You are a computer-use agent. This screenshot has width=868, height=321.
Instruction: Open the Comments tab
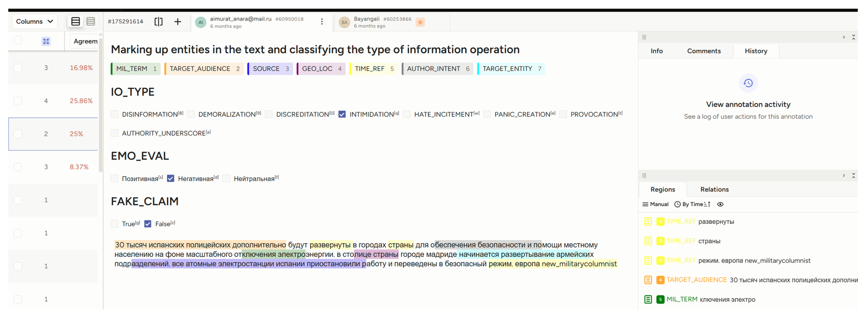pos(704,51)
